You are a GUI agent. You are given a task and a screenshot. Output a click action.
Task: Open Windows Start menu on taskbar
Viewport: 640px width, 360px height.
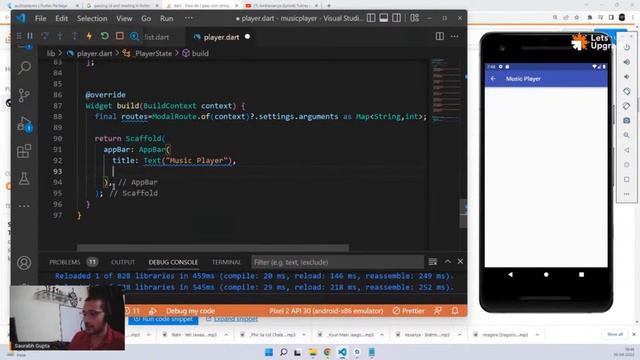click(269, 352)
